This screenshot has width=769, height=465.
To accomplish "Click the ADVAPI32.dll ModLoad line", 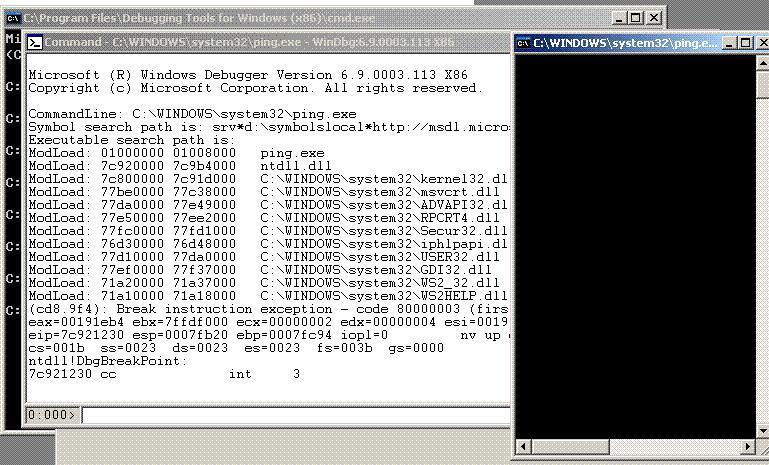I will click(x=268, y=205).
